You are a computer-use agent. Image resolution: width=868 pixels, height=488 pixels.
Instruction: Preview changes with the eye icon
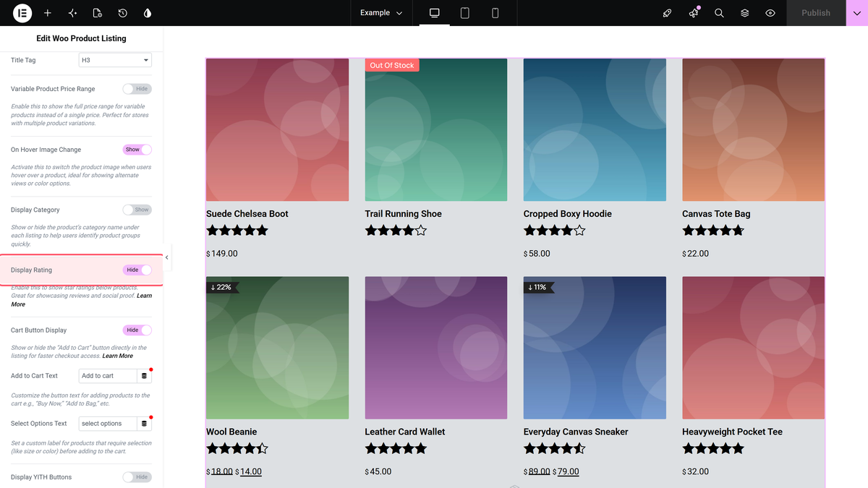coord(770,13)
